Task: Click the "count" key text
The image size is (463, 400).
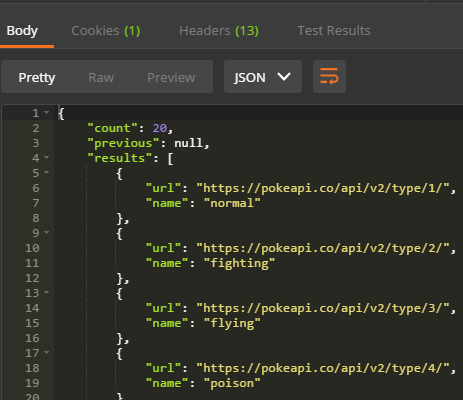Action: point(112,128)
